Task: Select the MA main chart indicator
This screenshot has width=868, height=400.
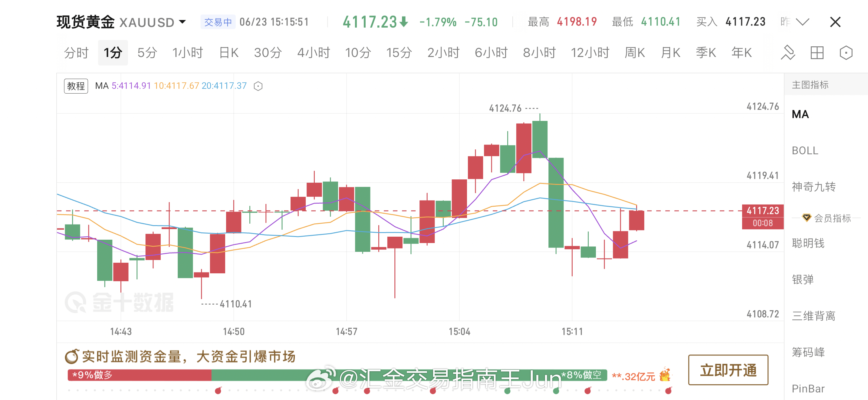Action: (x=800, y=114)
